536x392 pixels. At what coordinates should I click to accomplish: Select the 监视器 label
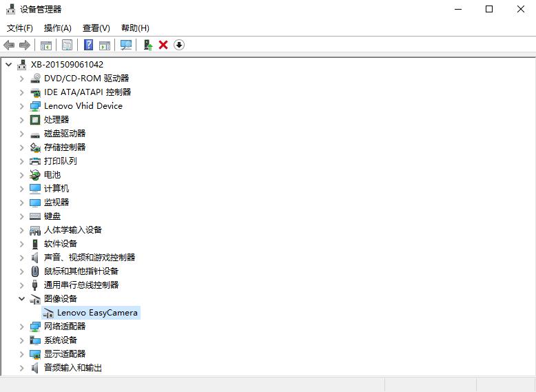56,203
